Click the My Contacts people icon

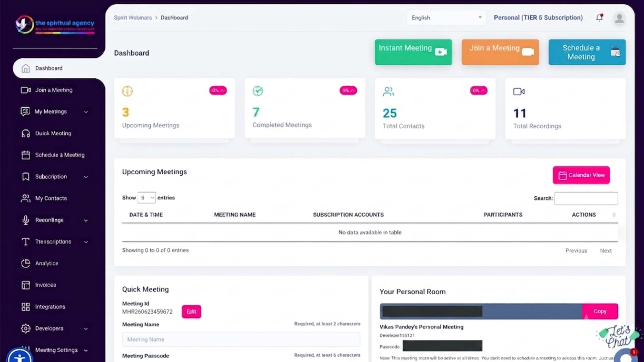click(25, 198)
